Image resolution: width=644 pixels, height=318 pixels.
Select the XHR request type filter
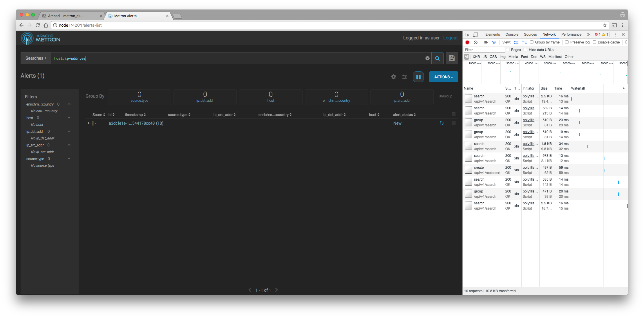(476, 57)
